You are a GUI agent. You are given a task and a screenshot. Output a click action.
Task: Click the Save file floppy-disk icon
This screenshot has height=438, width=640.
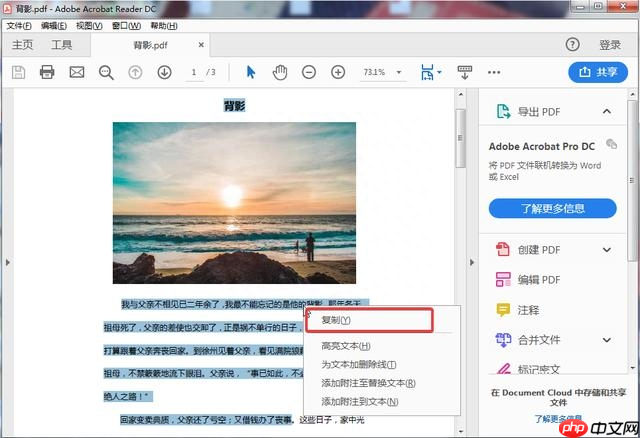[18, 72]
